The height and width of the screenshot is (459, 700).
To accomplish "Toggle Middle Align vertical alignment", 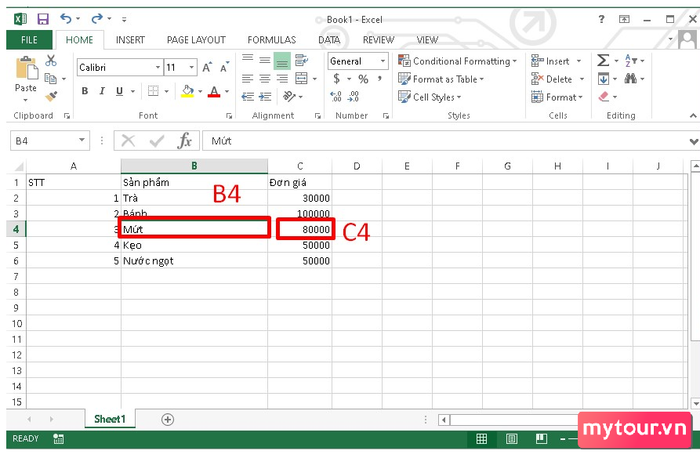I will coord(265,60).
